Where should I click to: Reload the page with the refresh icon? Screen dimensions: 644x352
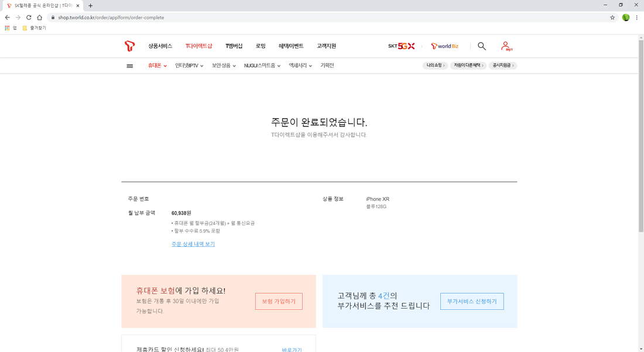pos(29,17)
